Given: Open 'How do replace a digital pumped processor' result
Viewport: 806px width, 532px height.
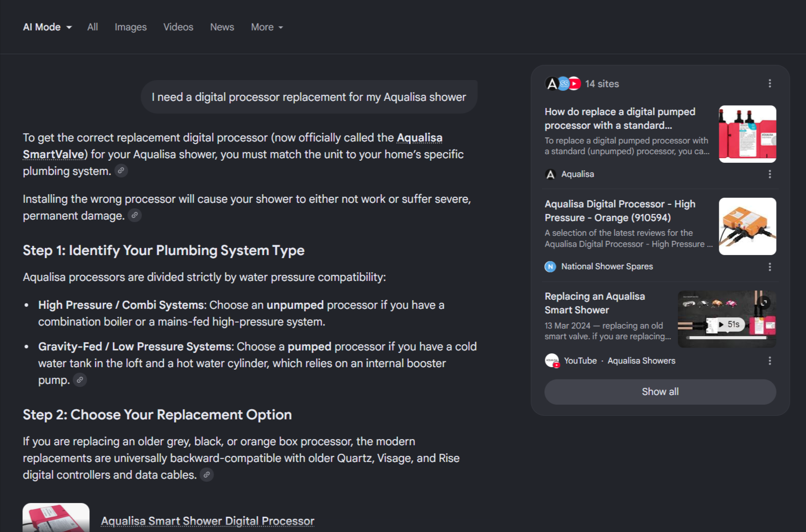Looking at the screenshot, I should pos(620,118).
